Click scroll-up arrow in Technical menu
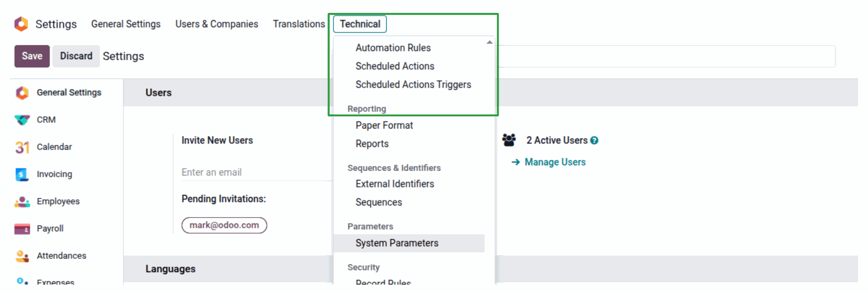The height and width of the screenshot is (294, 868). pyautogui.click(x=489, y=42)
